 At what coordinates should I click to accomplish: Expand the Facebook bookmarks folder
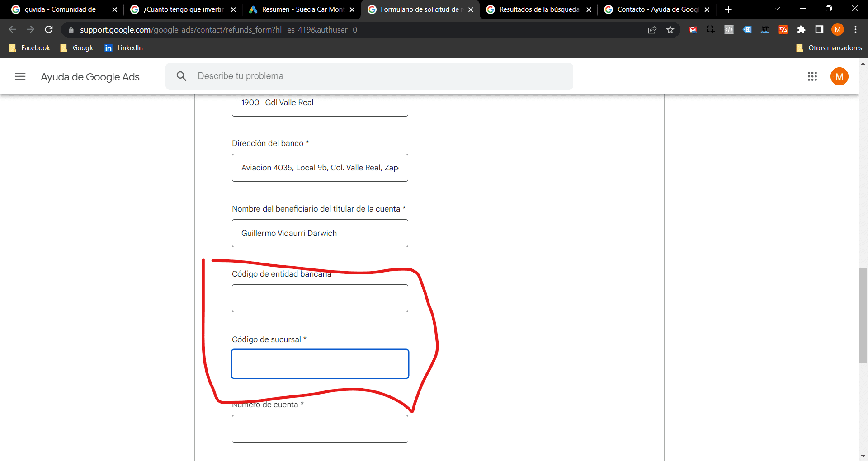point(30,48)
